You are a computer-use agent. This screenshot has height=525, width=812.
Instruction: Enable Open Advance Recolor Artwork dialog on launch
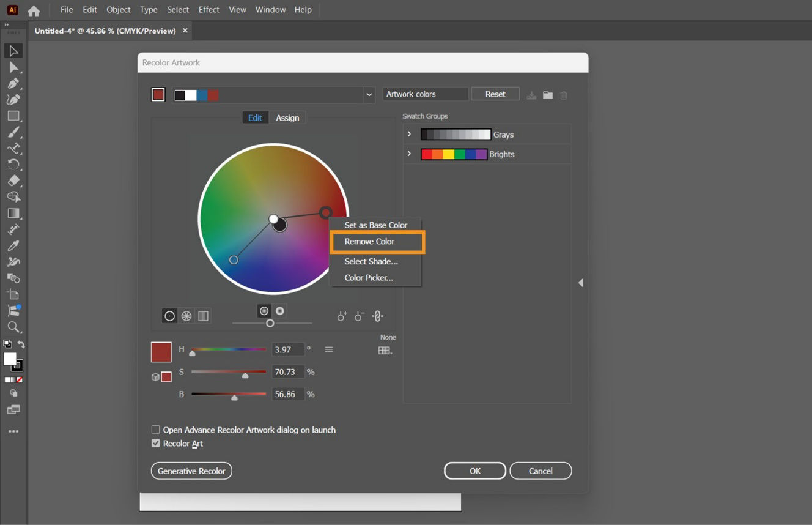coord(156,430)
